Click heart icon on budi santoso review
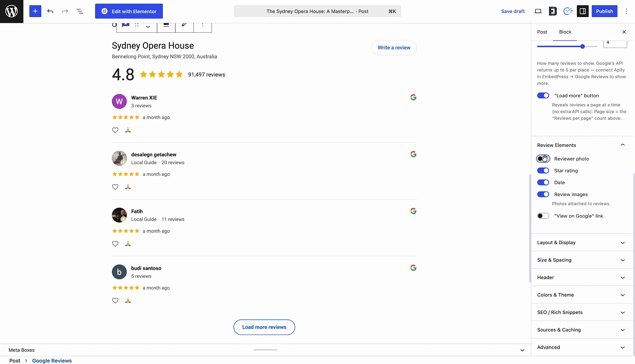 coord(115,300)
